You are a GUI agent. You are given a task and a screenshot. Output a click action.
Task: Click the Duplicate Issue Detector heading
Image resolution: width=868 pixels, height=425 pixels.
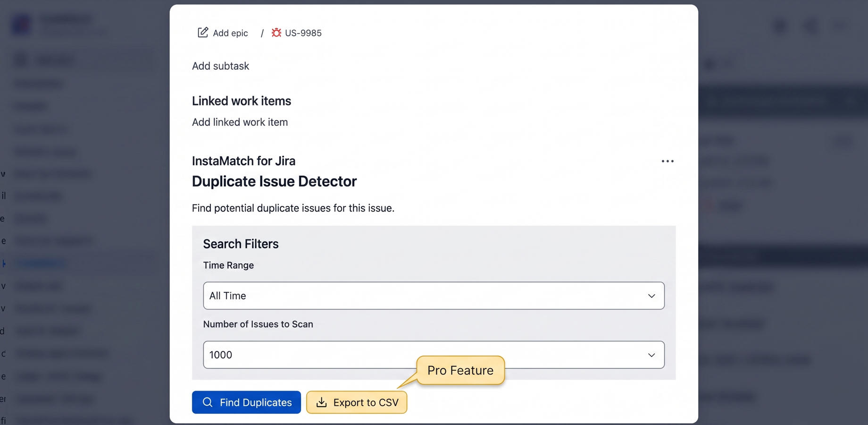(274, 181)
